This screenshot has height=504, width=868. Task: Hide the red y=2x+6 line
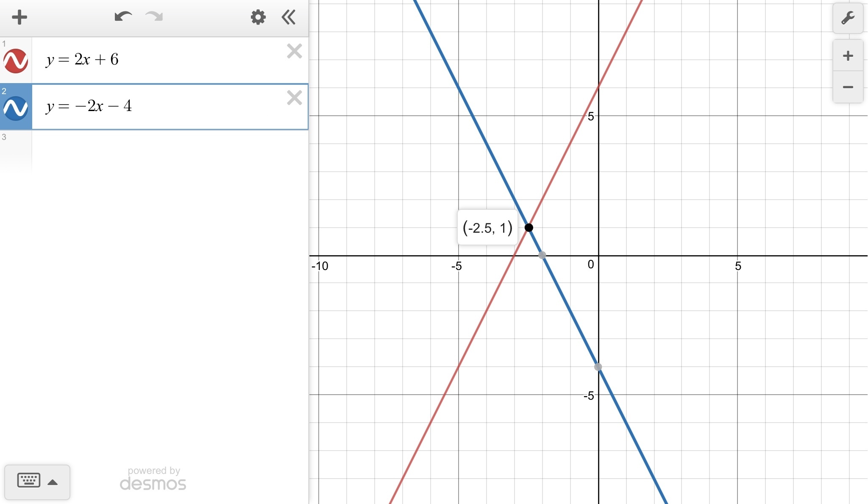16,61
